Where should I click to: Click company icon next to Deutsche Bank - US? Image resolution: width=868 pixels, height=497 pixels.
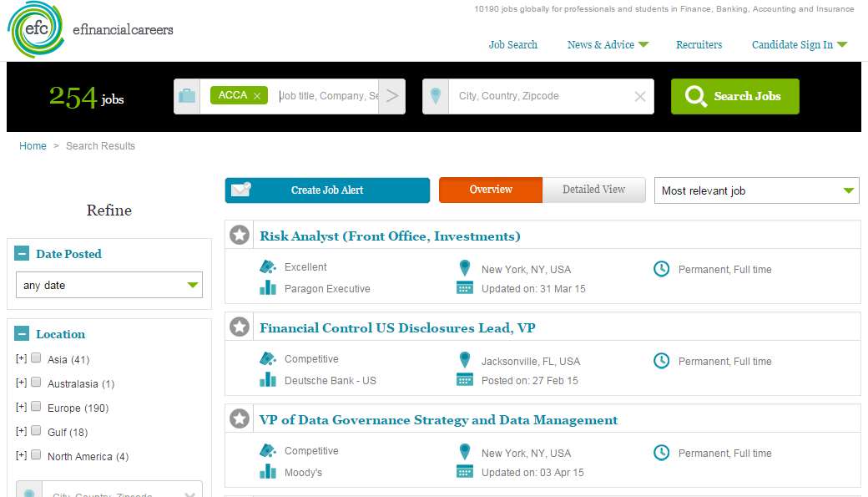tap(268, 379)
